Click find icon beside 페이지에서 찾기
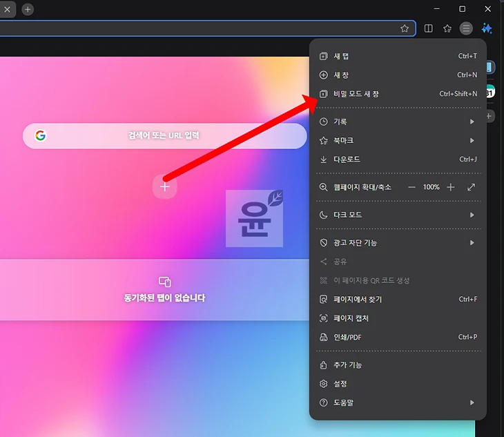This screenshot has height=437, width=504. click(x=323, y=299)
